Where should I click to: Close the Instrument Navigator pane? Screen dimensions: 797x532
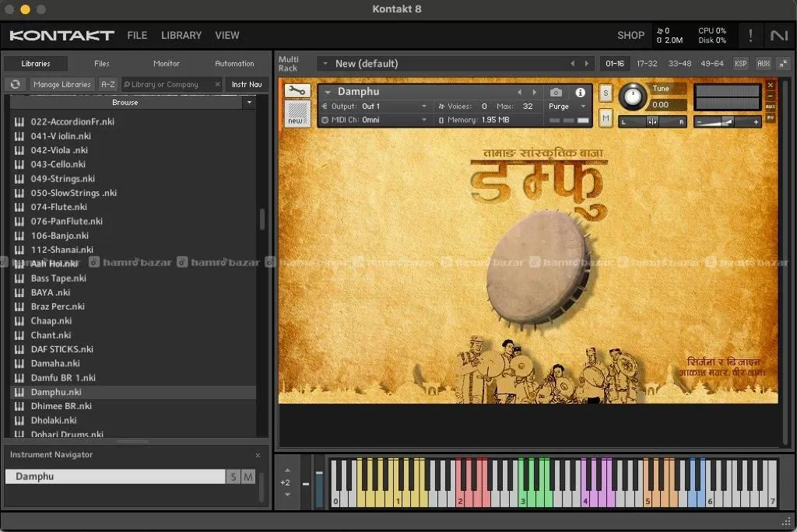pyautogui.click(x=258, y=455)
